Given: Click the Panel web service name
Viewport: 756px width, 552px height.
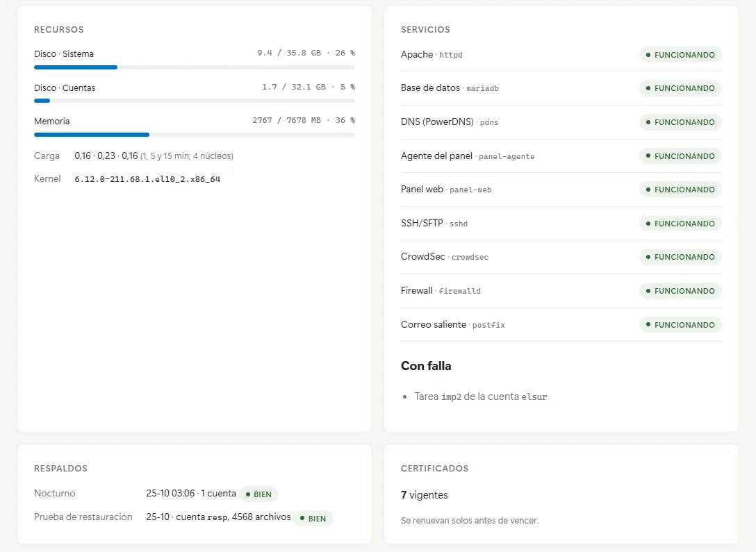Looking at the screenshot, I should point(422,189).
